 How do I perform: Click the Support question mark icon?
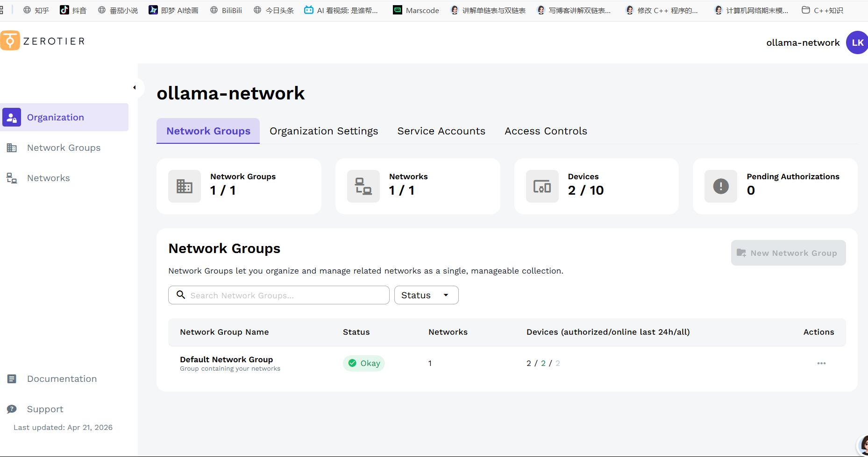coord(12,409)
